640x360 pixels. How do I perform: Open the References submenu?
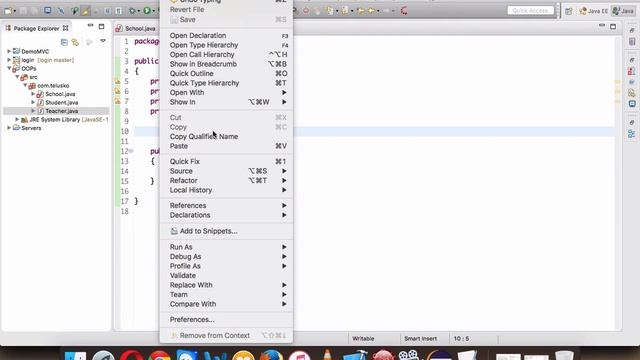226,206
